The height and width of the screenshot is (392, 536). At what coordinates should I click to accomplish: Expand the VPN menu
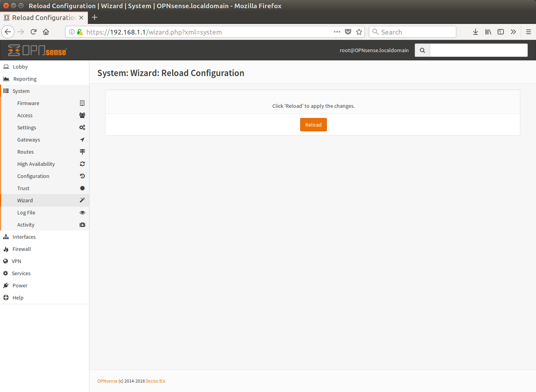(x=45, y=261)
